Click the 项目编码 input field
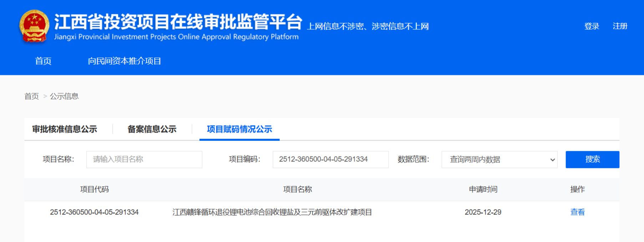The width and height of the screenshot is (644, 242). [330, 159]
